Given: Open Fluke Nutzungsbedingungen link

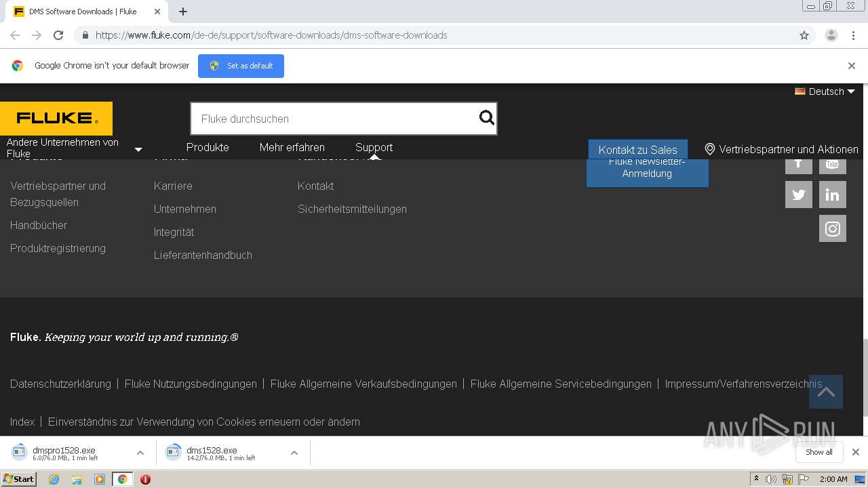Looking at the screenshot, I should click(x=191, y=384).
